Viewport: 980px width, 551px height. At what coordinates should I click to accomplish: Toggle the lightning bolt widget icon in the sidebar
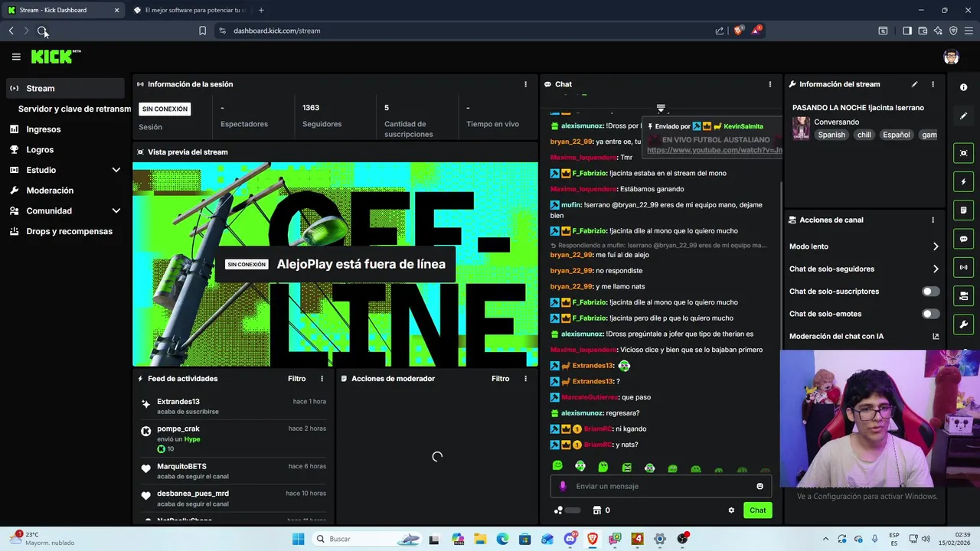(x=963, y=182)
